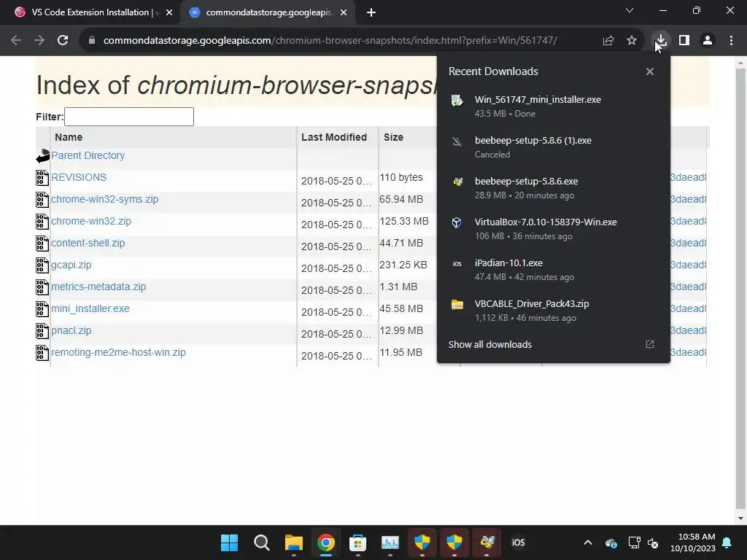The width and height of the screenshot is (747, 560).
Task: Bookmark this page with the star icon
Action: point(632,41)
